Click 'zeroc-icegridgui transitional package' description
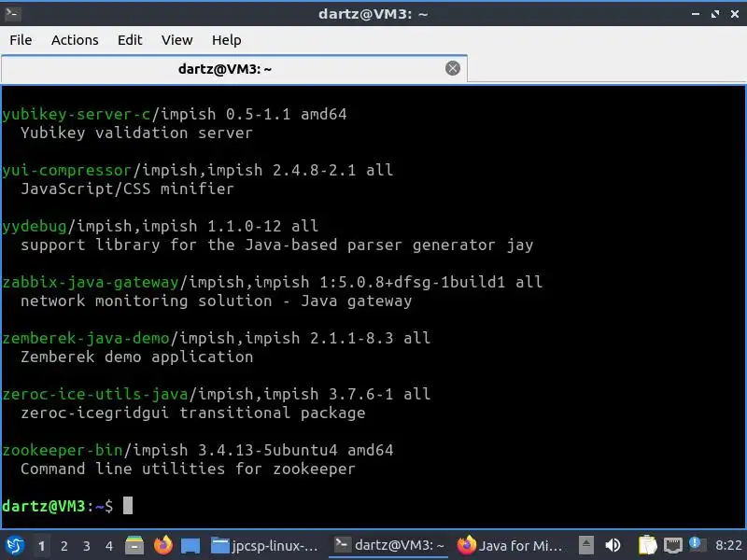 (x=193, y=413)
